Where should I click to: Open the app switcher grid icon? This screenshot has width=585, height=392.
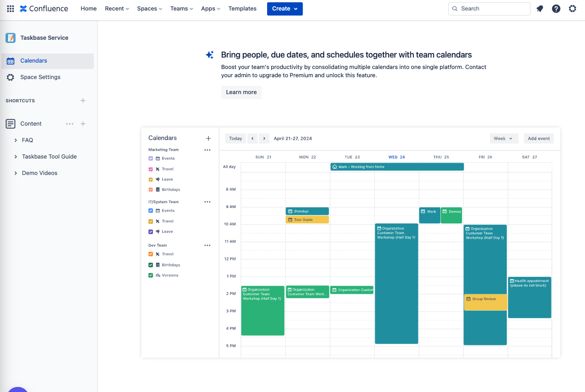pos(10,9)
